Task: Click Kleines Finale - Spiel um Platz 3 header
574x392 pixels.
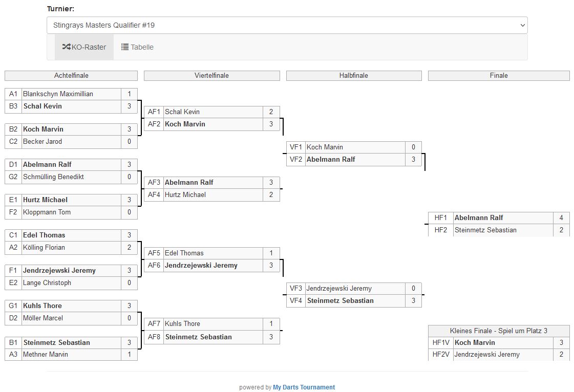Action: [498, 331]
